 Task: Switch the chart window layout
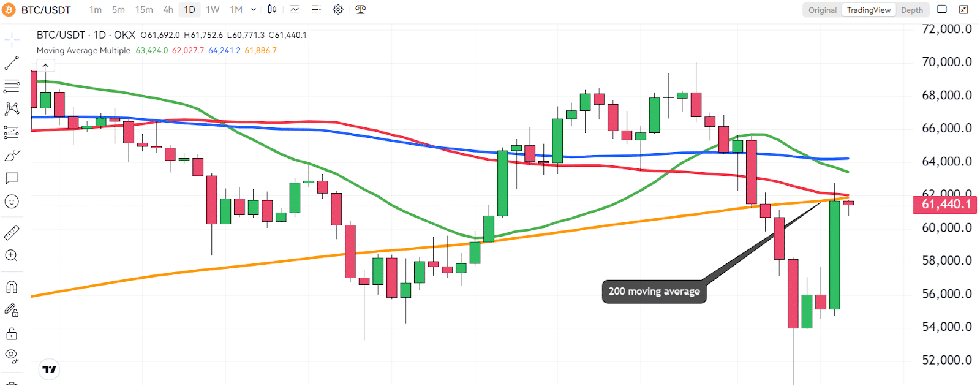[942, 9]
